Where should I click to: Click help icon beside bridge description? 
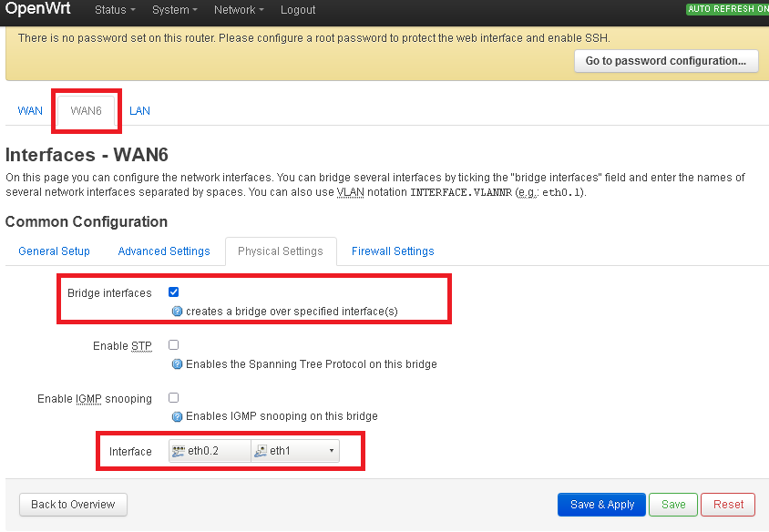177,312
